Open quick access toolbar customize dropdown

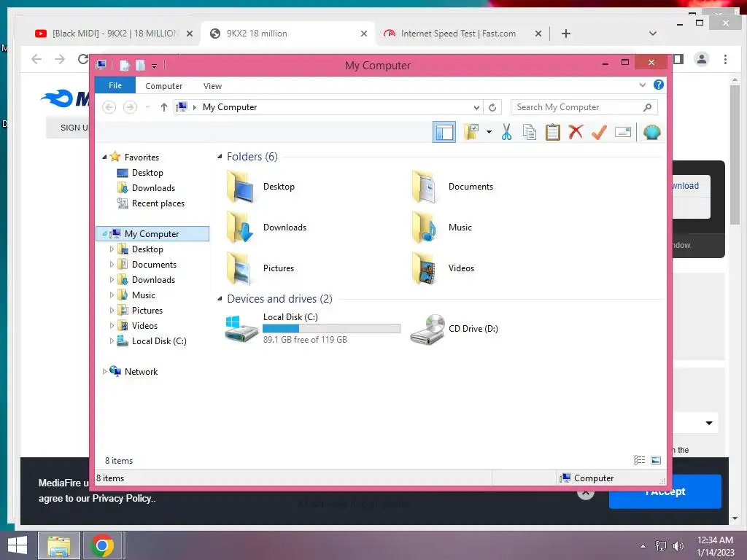[154, 66]
